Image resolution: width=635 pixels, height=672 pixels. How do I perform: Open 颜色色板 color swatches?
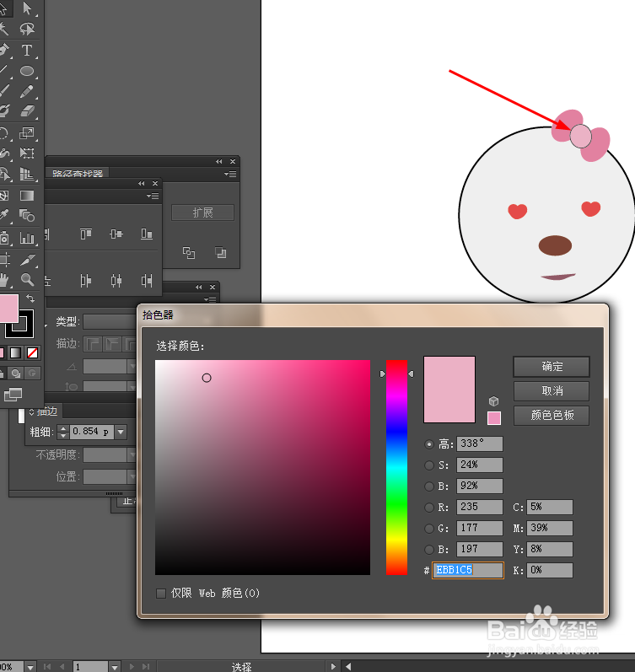point(552,416)
